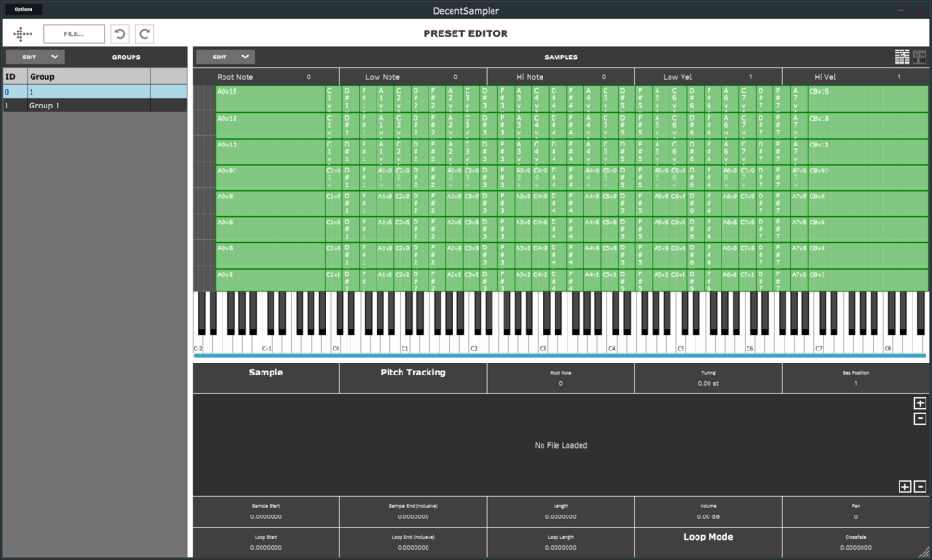Open the Samples EDIT dropdown
The height and width of the screenshot is (560, 932).
[225, 57]
